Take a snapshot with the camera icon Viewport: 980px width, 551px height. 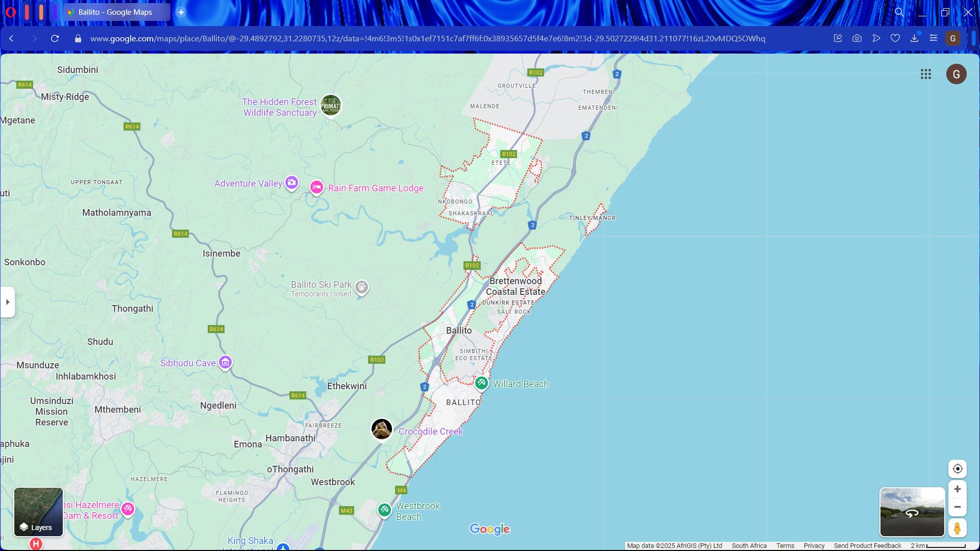[x=857, y=38]
